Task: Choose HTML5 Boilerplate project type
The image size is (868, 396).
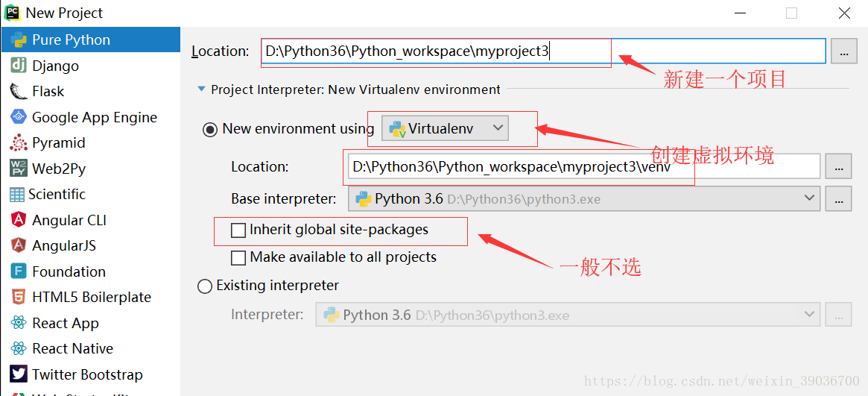Action: click(x=90, y=297)
